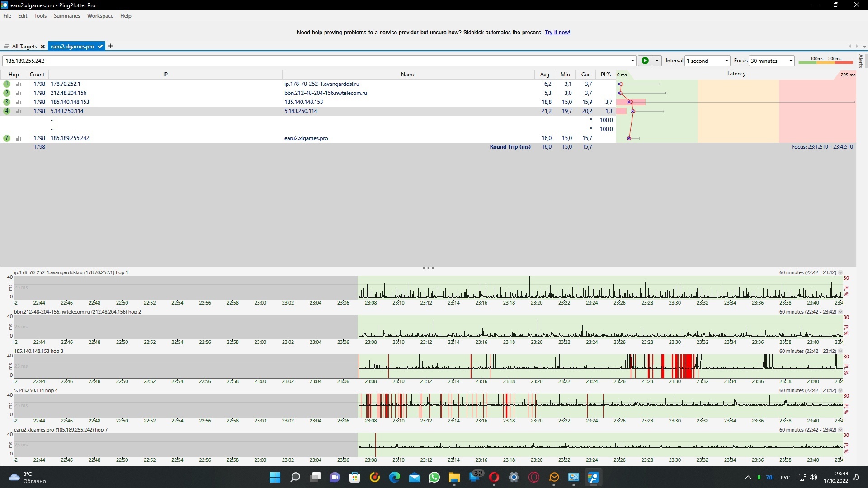Sort by the Count column header
Screen dimensions: 868x488
[x=37, y=75]
